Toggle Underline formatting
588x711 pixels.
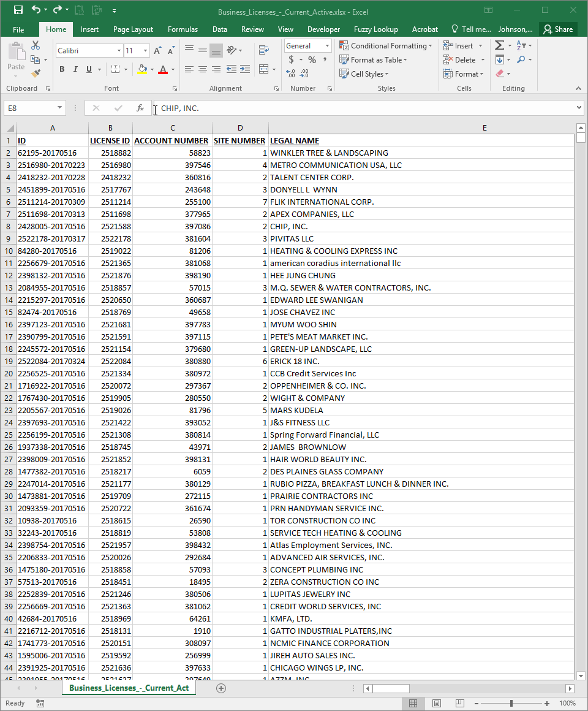point(89,69)
